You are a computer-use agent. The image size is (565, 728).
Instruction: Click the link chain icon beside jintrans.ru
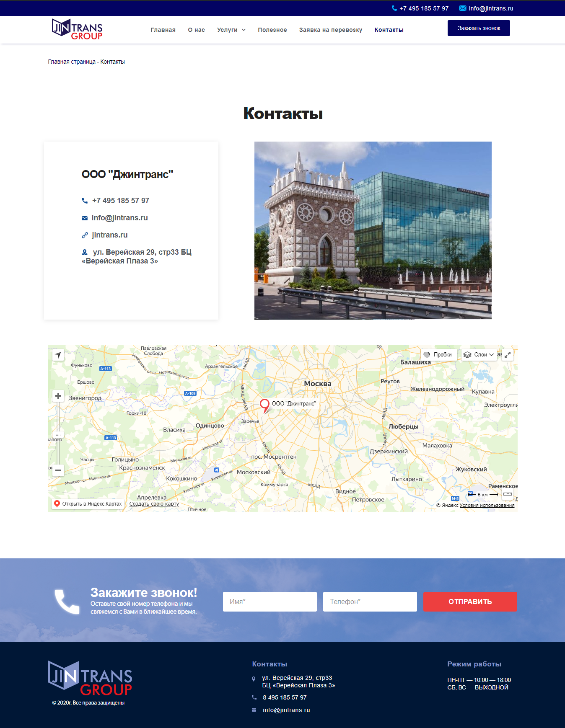point(85,235)
